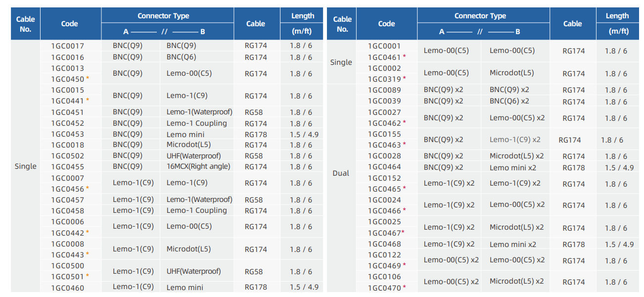Select 1.5 / 4.9 length in 1GC0464 row

(x=619, y=168)
